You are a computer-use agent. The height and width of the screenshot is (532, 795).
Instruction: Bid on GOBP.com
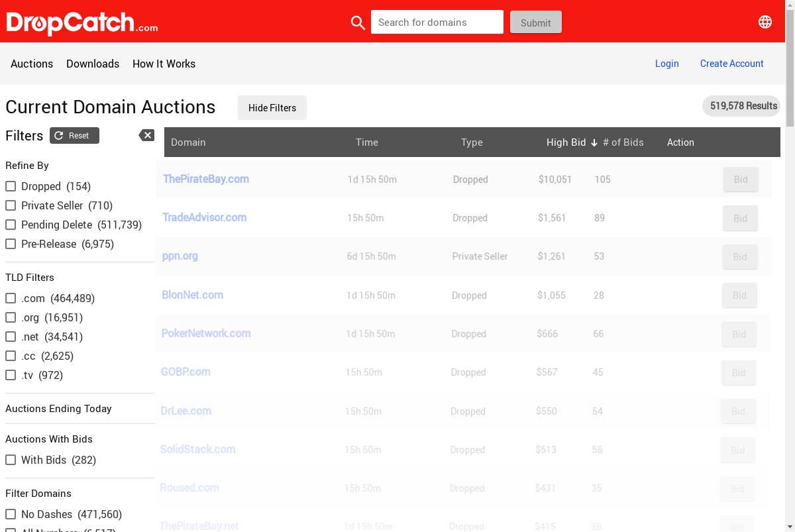(739, 372)
